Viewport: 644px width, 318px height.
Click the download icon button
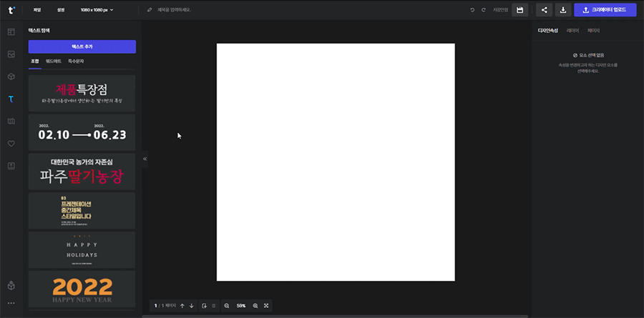coord(563,10)
